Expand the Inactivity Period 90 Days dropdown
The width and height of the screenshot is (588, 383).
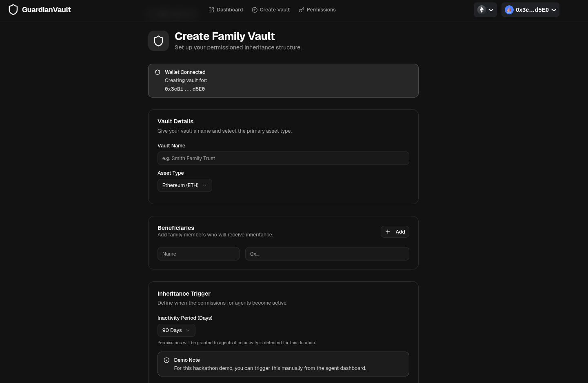[x=176, y=330]
